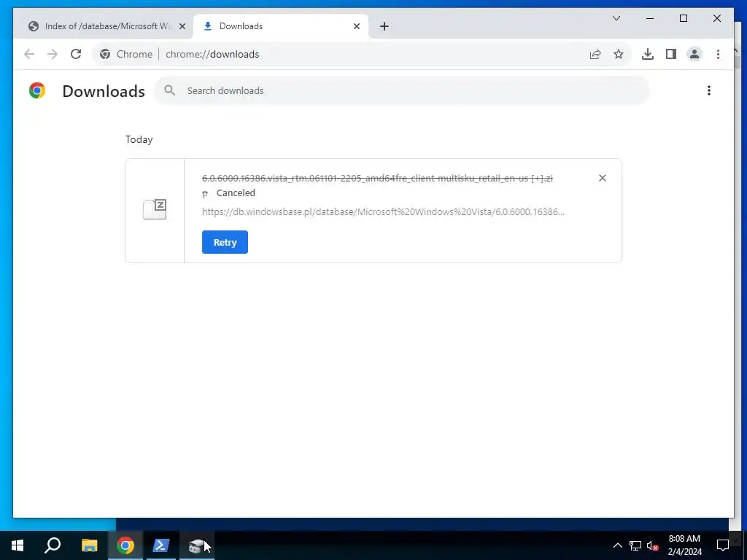This screenshot has height=560, width=747.
Task: Click the search magnifier icon in Search downloads
Action: (169, 90)
